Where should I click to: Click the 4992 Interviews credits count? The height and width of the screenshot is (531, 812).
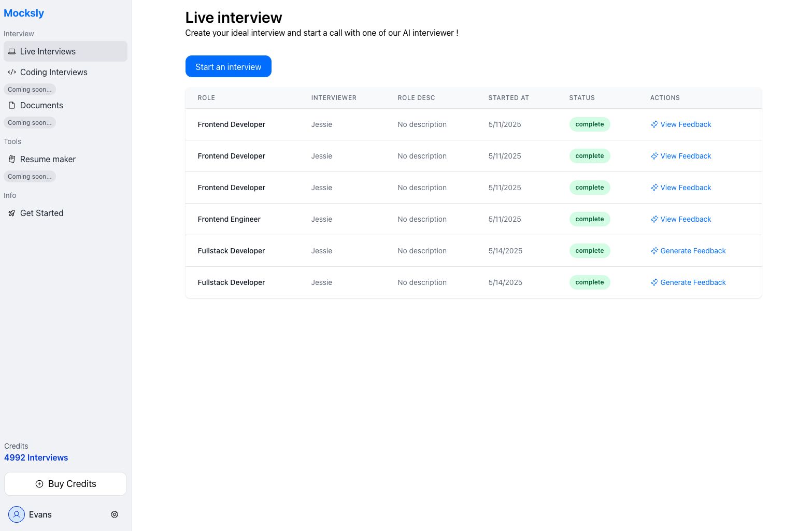click(x=36, y=457)
